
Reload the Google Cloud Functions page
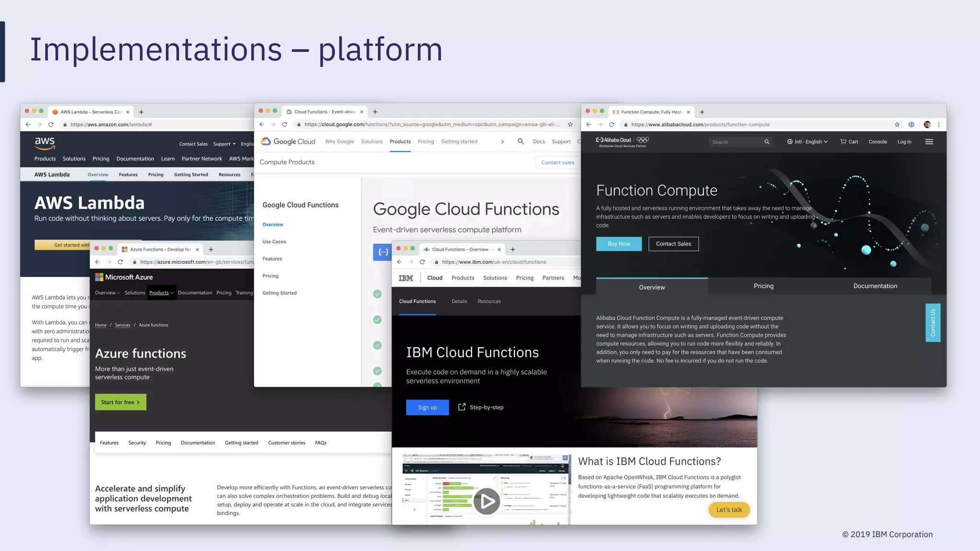(x=285, y=124)
